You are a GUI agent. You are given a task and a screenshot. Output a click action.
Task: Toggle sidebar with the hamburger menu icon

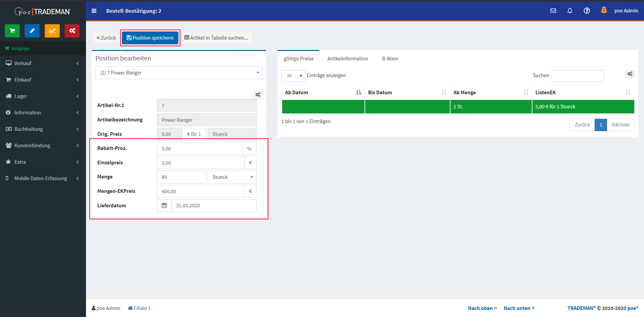click(x=94, y=11)
